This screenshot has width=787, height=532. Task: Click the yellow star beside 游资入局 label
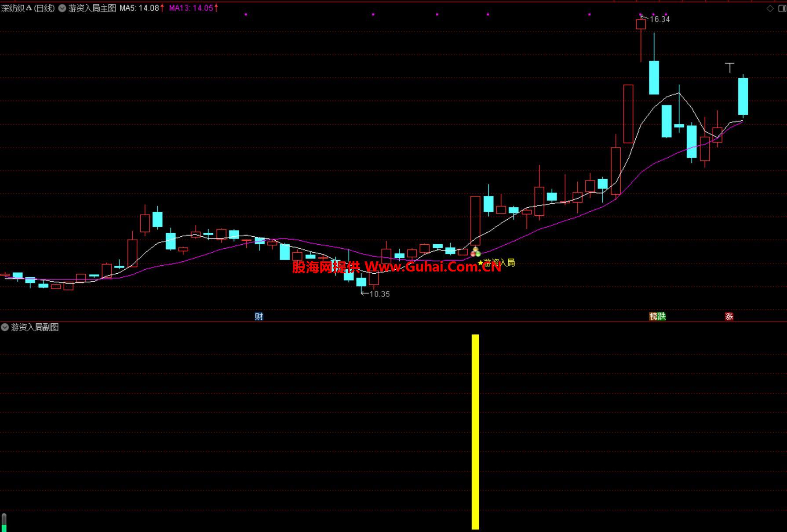[x=480, y=263]
